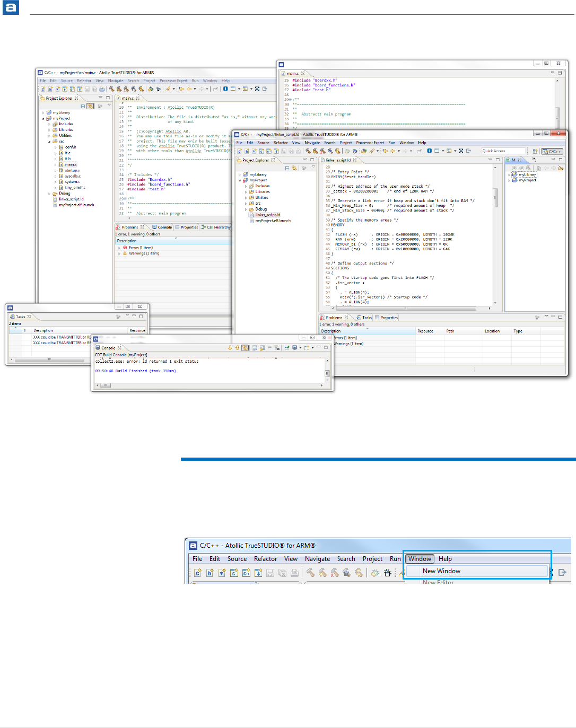Open Processor Expert menu in linker_script.ld window
Image resolution: width=576 pixels, height=728 pixels.
370,143
